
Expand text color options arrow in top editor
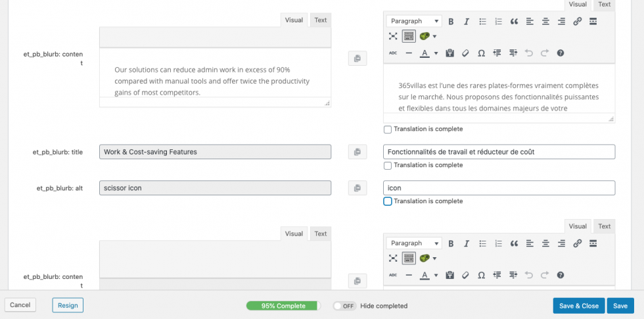pos(436,53)
